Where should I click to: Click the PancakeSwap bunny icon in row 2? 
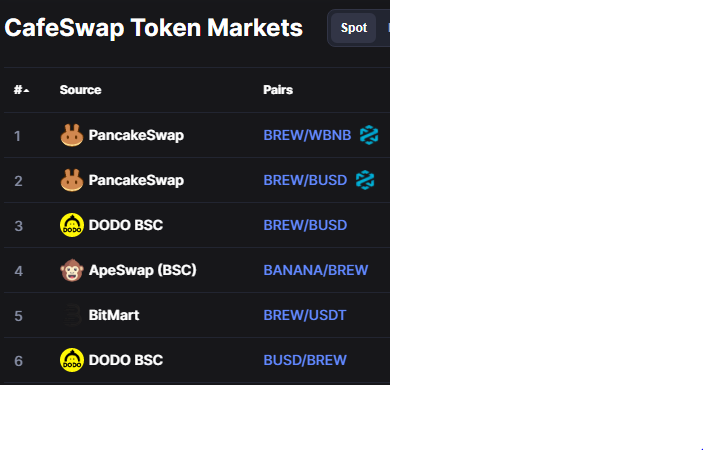pyautogui.click(x=72, y=180)
